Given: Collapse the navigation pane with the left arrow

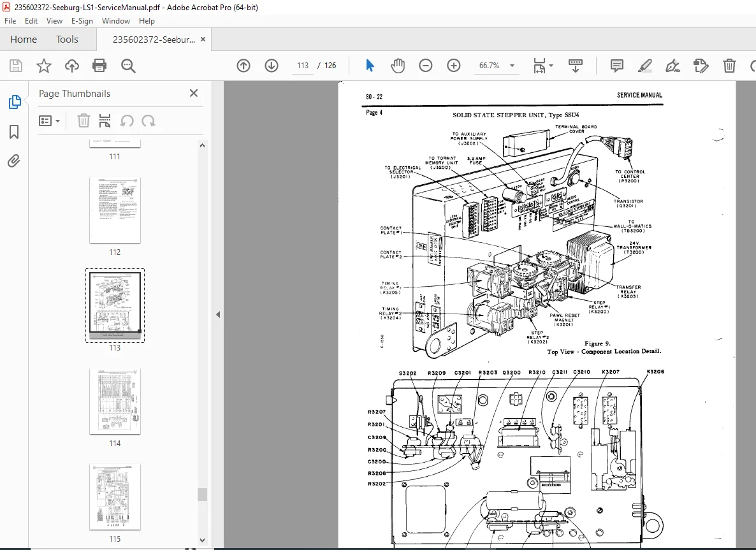Looking at the screenshot, I should coord(218,314).
